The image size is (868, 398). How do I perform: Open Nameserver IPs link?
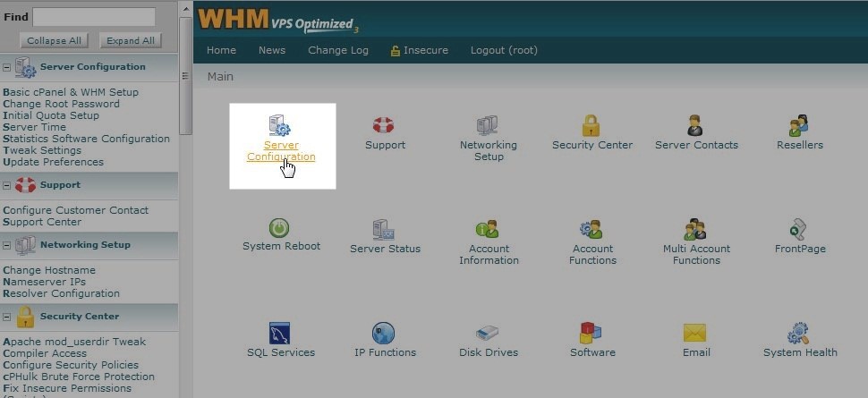[x=44, y=282]
